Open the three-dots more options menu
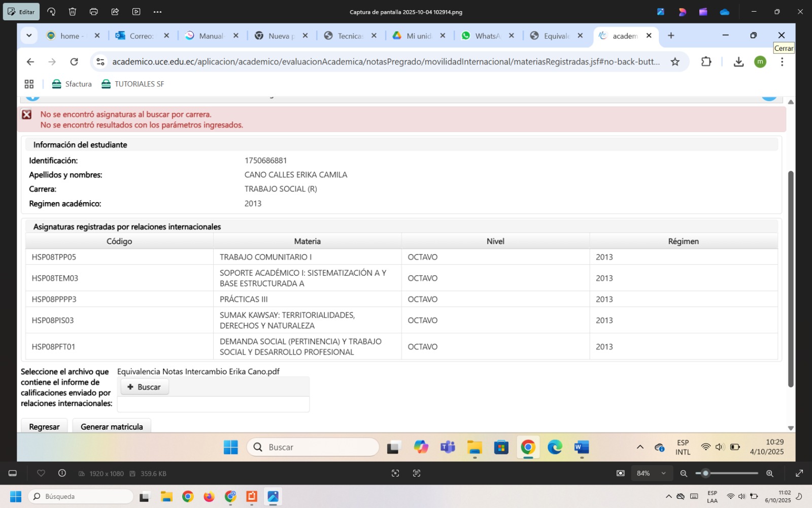Screen dimensions: 812x508 point(157,12)
